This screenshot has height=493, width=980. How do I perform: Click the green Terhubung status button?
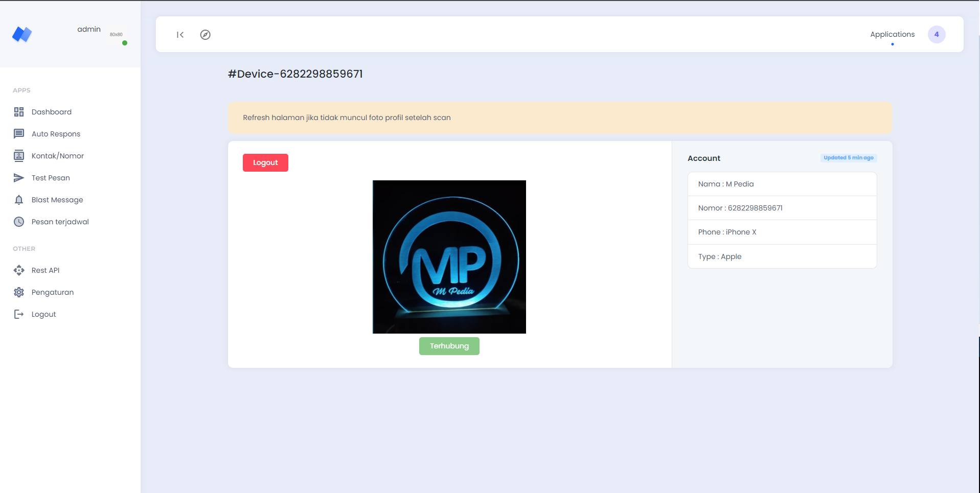tap(449, 346)
